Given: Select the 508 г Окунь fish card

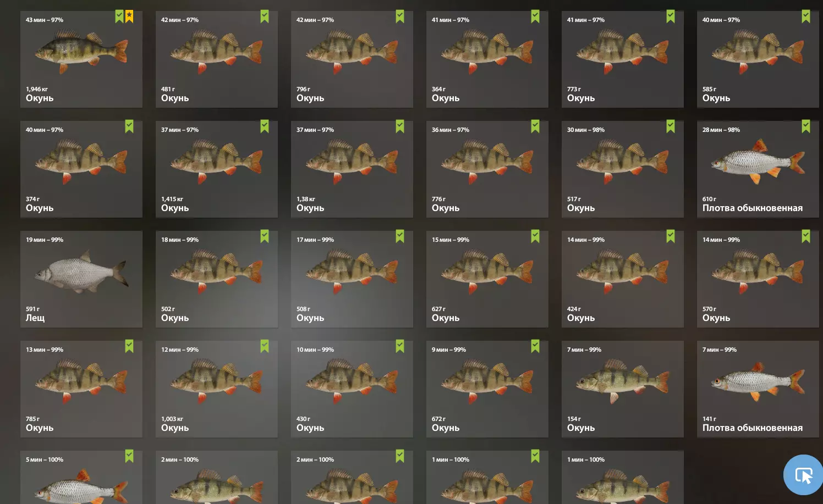Looking at the screenshot, I should (x=352, y=279).
